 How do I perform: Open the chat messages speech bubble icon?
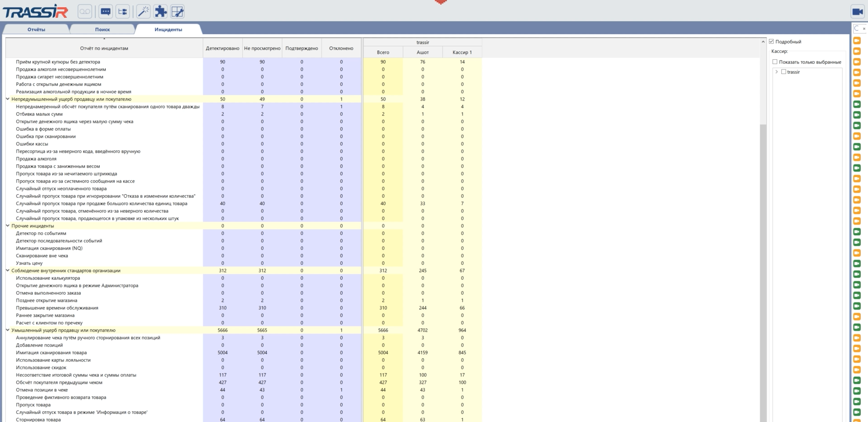105,11
